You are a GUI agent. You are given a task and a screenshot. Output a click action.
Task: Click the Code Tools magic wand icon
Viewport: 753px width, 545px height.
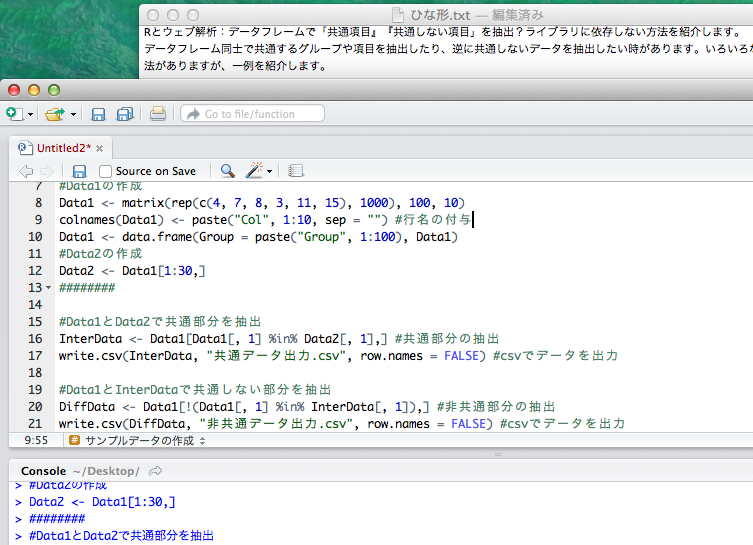[254, 170]
